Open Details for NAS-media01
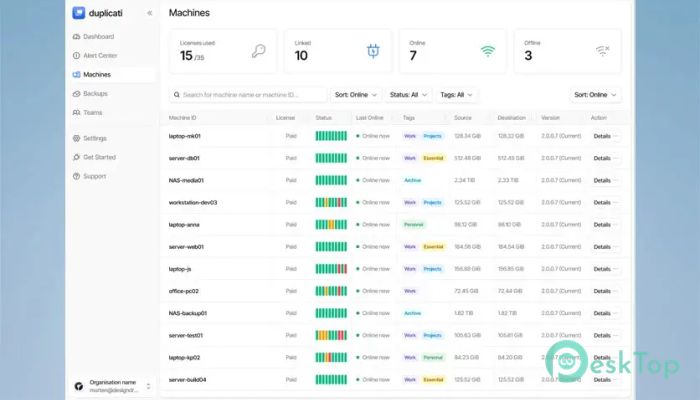The height and width of the screenshot is (400, 700). 602,180
